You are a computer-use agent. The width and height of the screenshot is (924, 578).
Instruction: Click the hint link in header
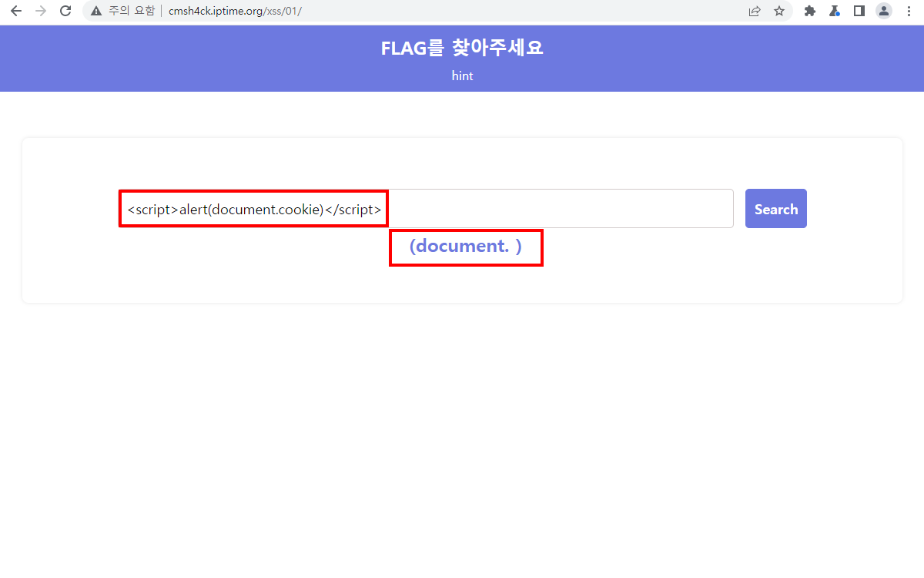tap(462, 76)
